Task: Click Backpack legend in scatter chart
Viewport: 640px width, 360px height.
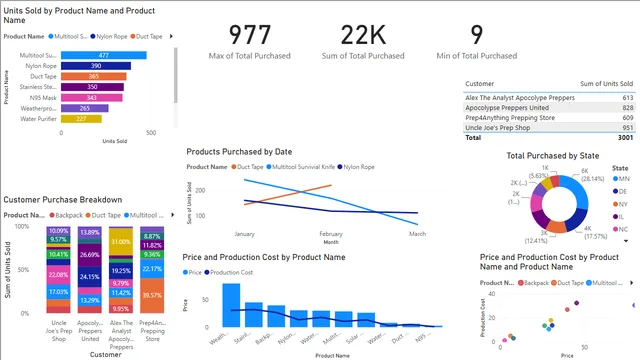Action: tap(533, 283)
